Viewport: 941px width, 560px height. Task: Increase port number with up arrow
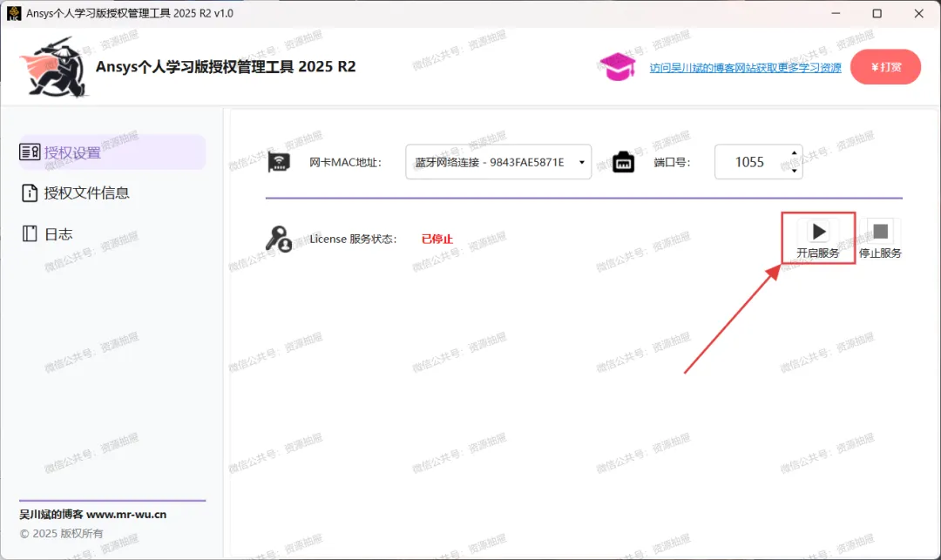[x=794, y=153]
